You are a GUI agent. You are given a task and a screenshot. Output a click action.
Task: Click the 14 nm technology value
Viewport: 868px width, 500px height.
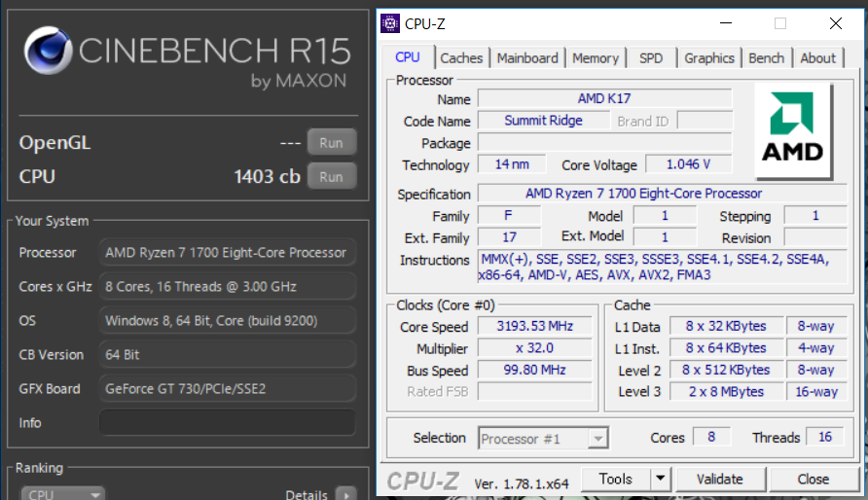click(x=512, y=164)
